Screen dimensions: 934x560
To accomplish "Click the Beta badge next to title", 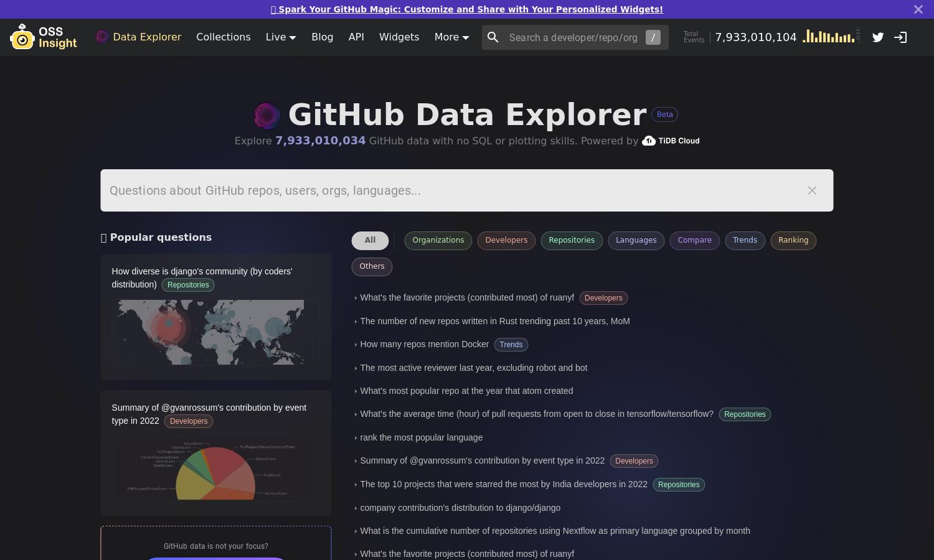I will click(x=665, y=114).
